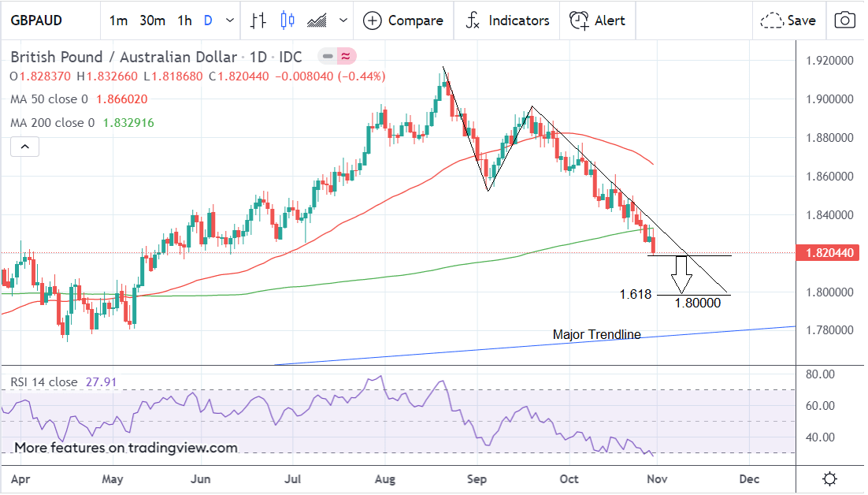Screen dimensions: 868x495
Task: Open chart settings gear icon
Action: (829, 478)
